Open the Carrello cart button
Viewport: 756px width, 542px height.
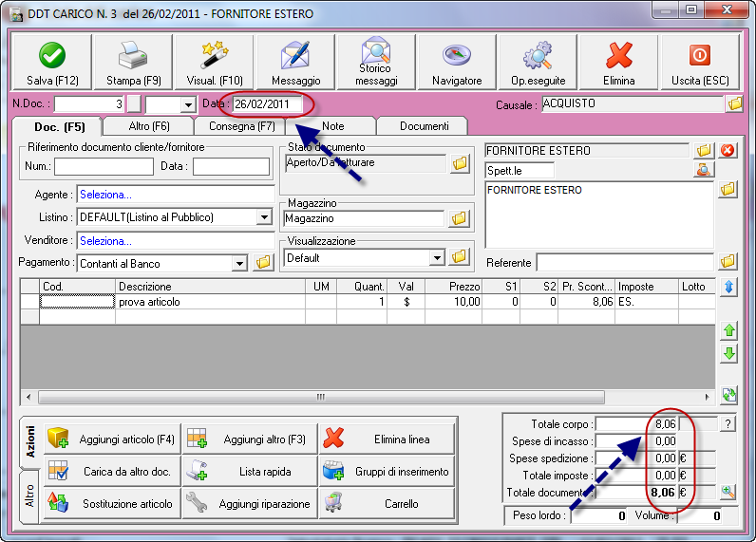[387, 503]
